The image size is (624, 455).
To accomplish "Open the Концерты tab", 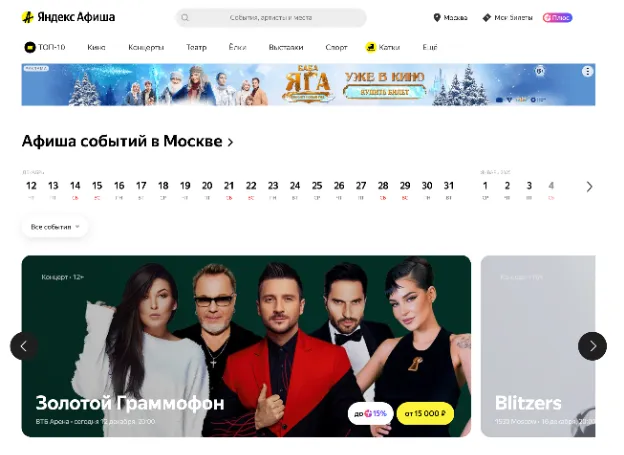I will click(x=146, y=47).
